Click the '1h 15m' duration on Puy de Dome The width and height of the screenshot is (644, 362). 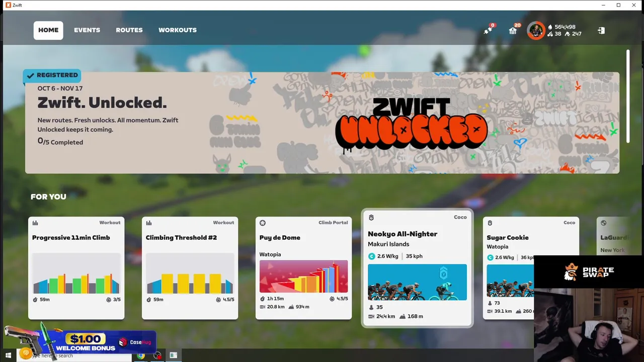(x=276, y=299)
